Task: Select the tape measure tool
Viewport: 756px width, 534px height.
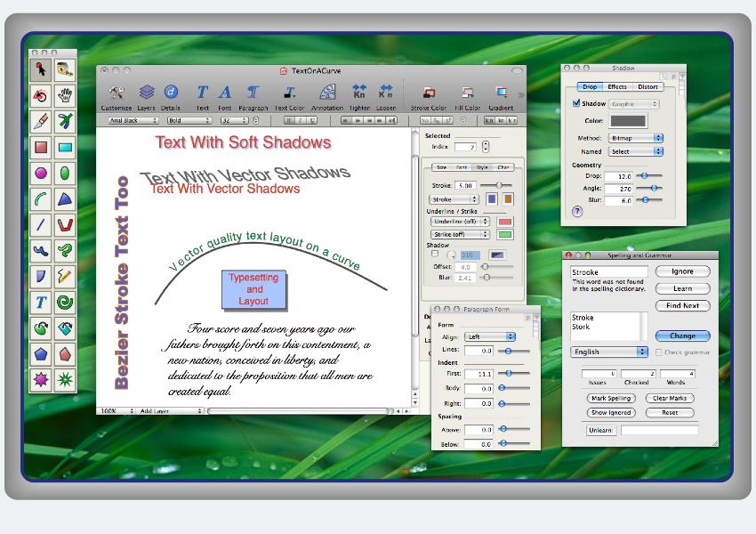Action: (65, 70)
